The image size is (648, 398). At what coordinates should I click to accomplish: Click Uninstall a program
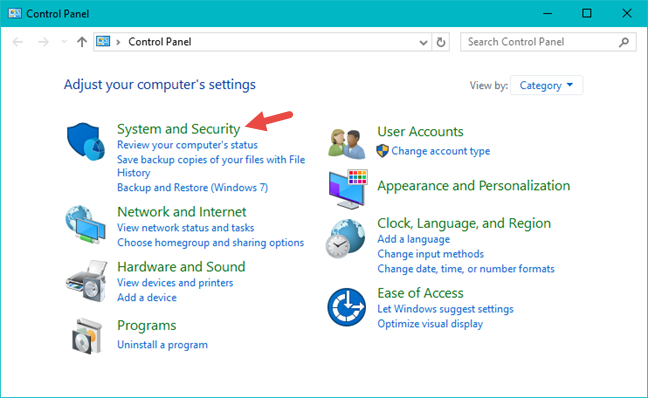tap(162, 345)
